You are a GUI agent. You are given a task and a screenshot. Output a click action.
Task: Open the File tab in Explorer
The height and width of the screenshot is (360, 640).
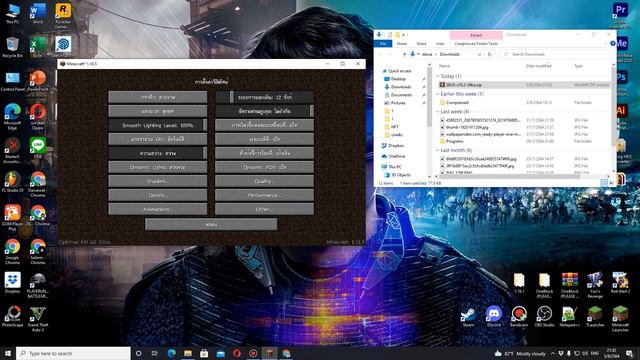pos(383,44)
